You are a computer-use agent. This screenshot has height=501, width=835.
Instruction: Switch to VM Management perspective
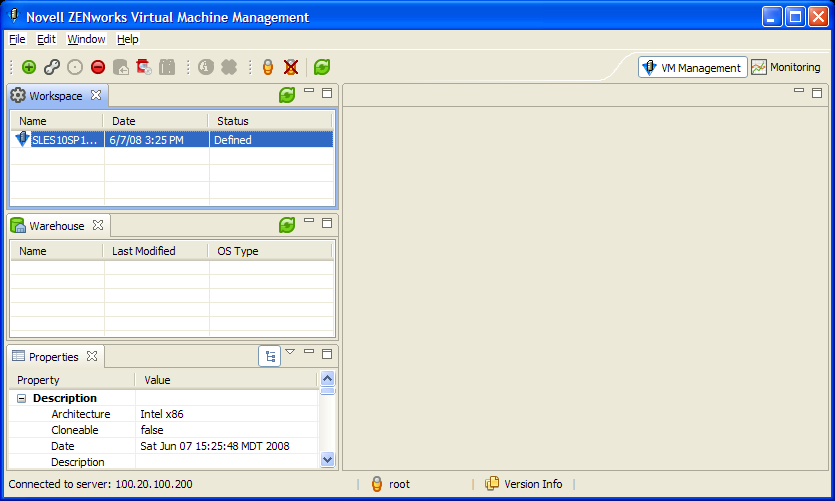click(x=693, y=68)
